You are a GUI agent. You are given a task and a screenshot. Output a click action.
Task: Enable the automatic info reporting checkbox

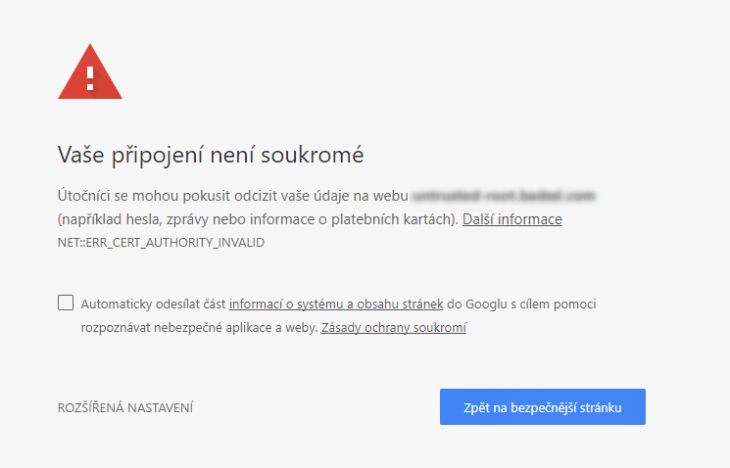coord(66,303)
